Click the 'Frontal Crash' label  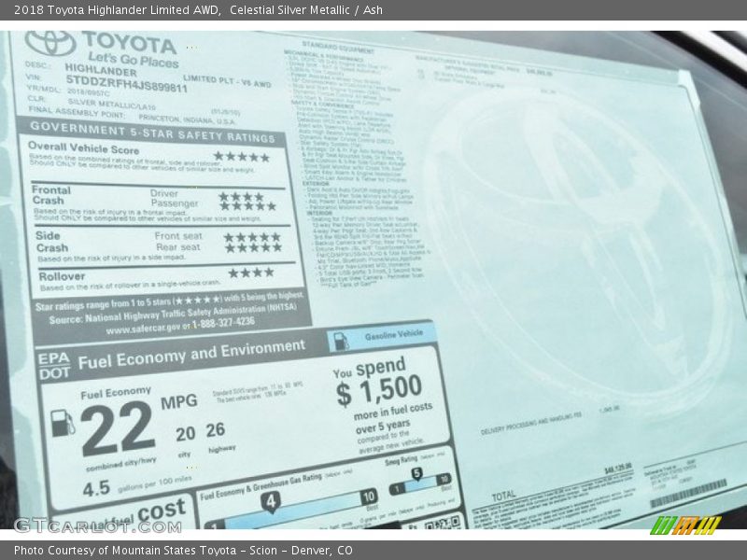51,195
